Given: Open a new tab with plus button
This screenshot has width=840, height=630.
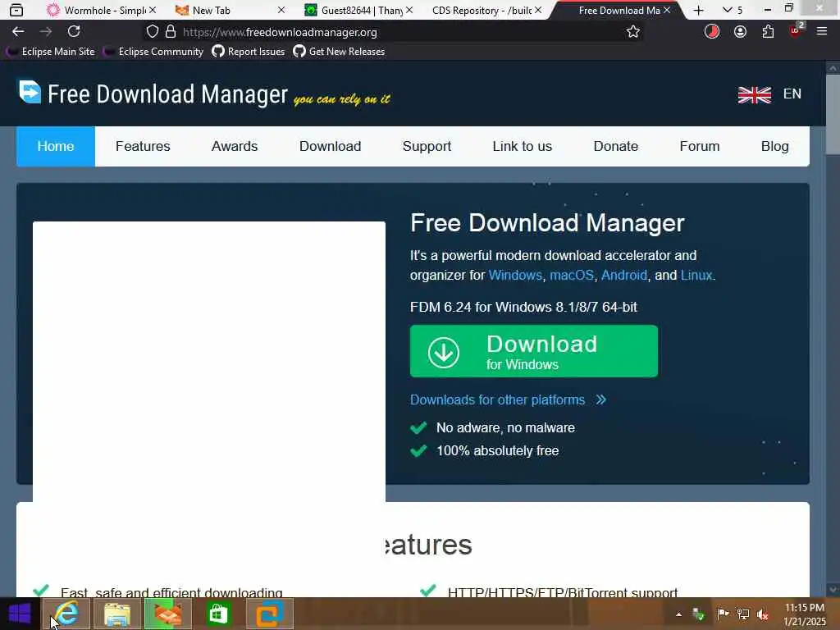Looking at the screenshot, I should click(x=699, y=10).
